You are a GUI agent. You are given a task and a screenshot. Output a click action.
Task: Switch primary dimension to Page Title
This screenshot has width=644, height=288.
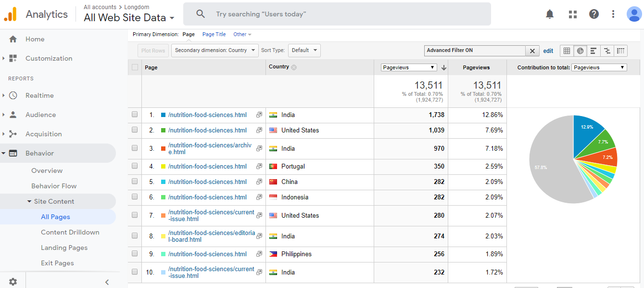pos(214,35)
